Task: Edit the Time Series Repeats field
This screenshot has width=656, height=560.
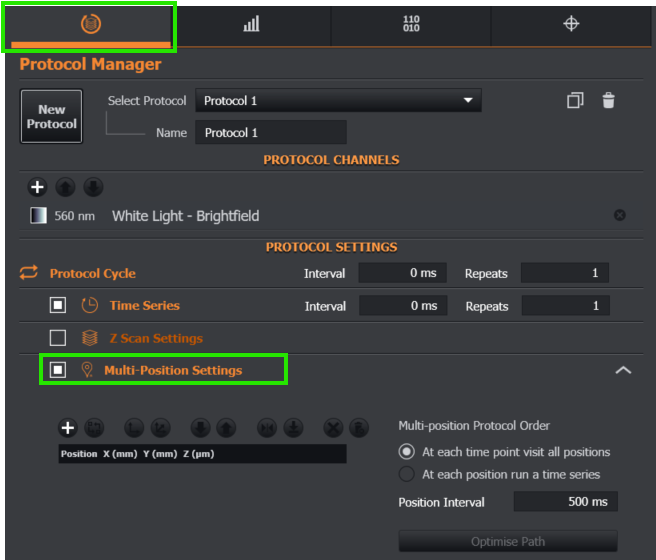Action: pyautogui.click(x=566, y=306)
